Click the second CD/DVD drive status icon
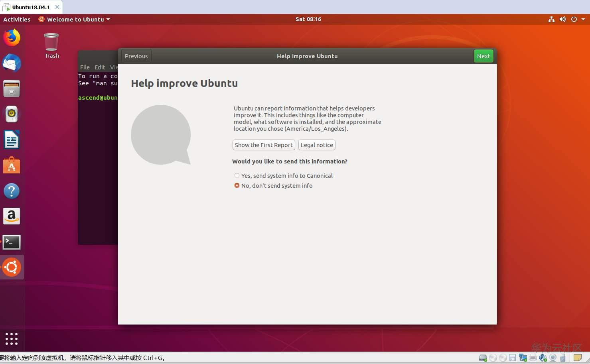This screenshot has width=590, height=364. point(503,358)
